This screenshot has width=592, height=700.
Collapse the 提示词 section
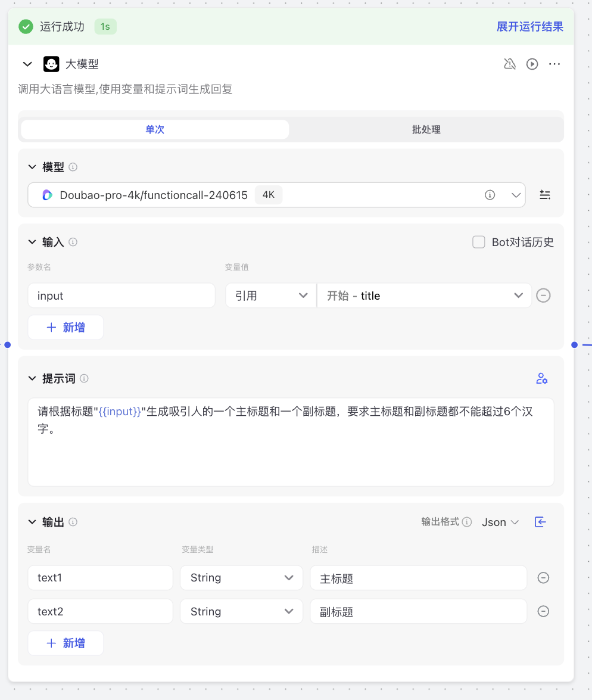(32, 378)
